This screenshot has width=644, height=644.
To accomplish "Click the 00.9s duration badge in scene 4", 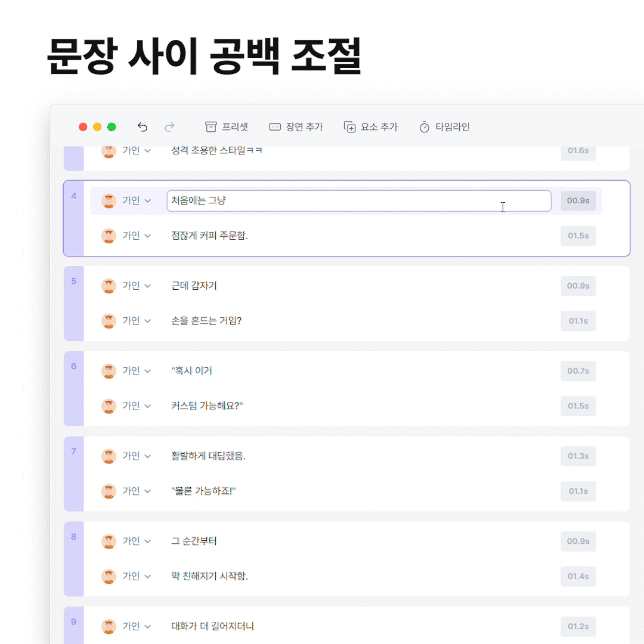I will [x=578, y=201].
